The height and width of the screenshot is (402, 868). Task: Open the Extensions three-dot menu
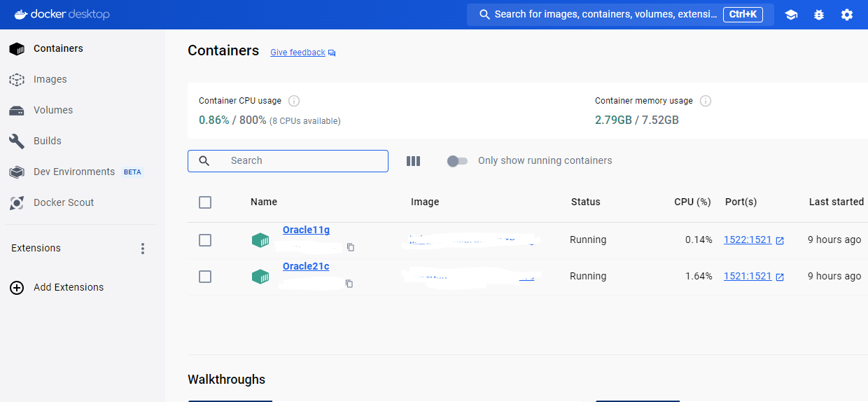[x=143, y=249]
